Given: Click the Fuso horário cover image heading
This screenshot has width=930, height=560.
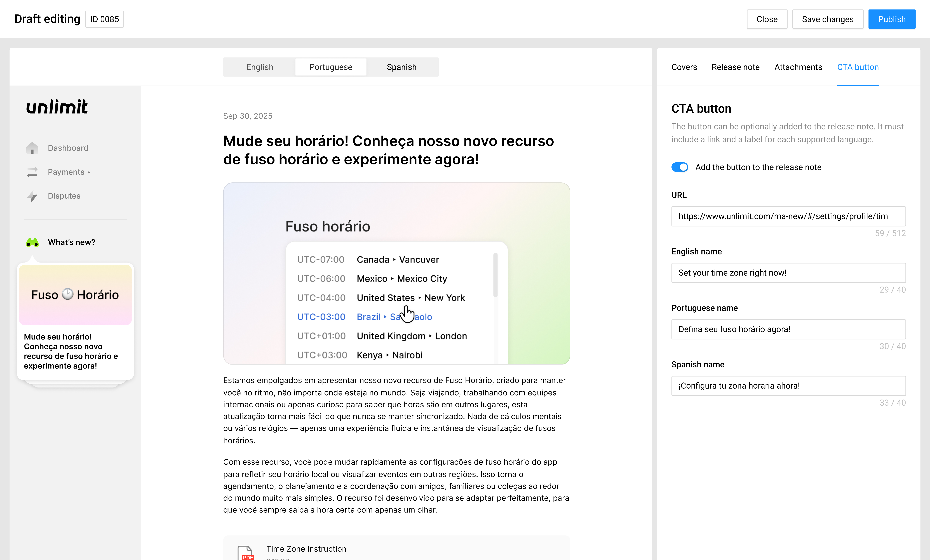Looking at the screenshot, I should coord(328,226).
